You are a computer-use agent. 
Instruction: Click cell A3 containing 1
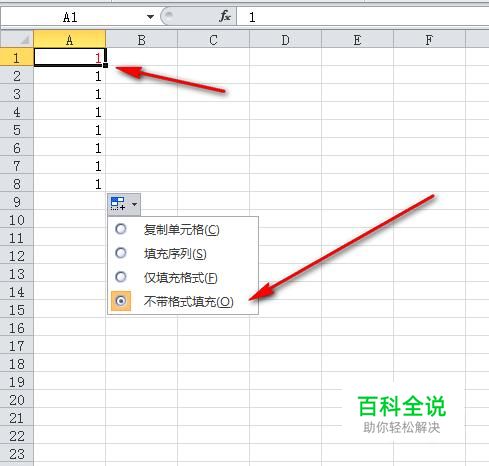[70, 94]
